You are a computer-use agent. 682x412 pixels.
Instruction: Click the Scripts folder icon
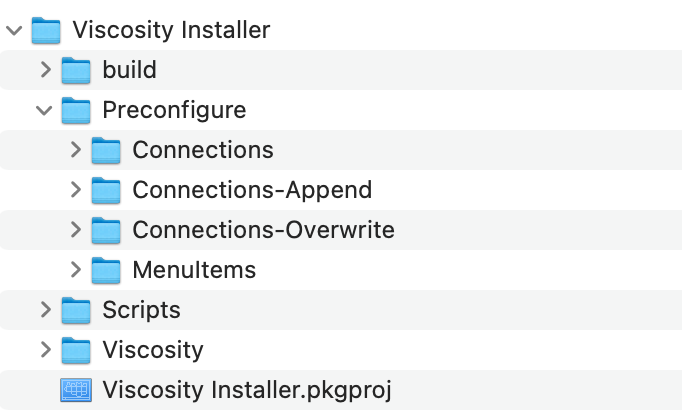coord(76,310)
